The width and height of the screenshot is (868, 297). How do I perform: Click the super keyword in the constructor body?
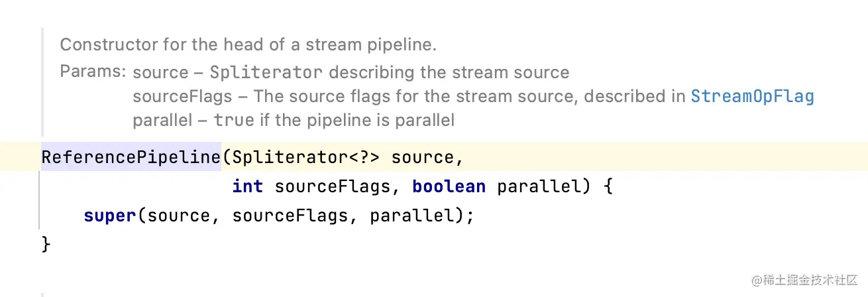(x=110, y=216)
